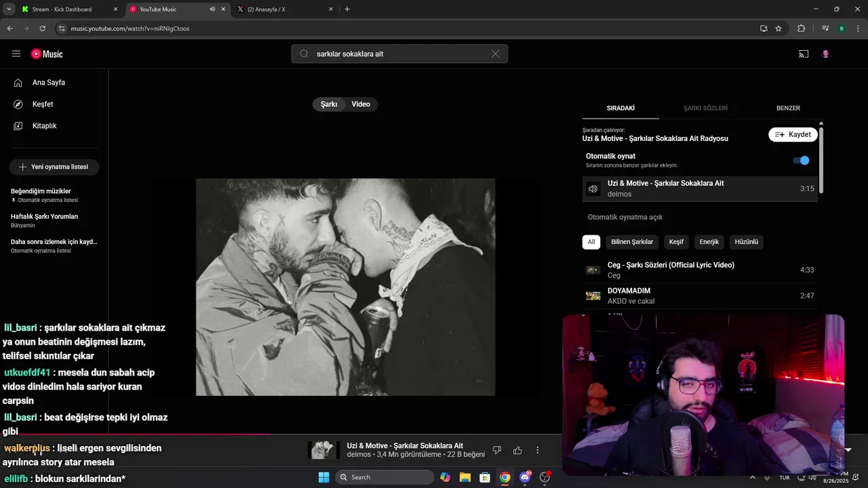Click the player bar song thumbnail
This screenshot has width=868, height=488.
[x=323, y=450]
